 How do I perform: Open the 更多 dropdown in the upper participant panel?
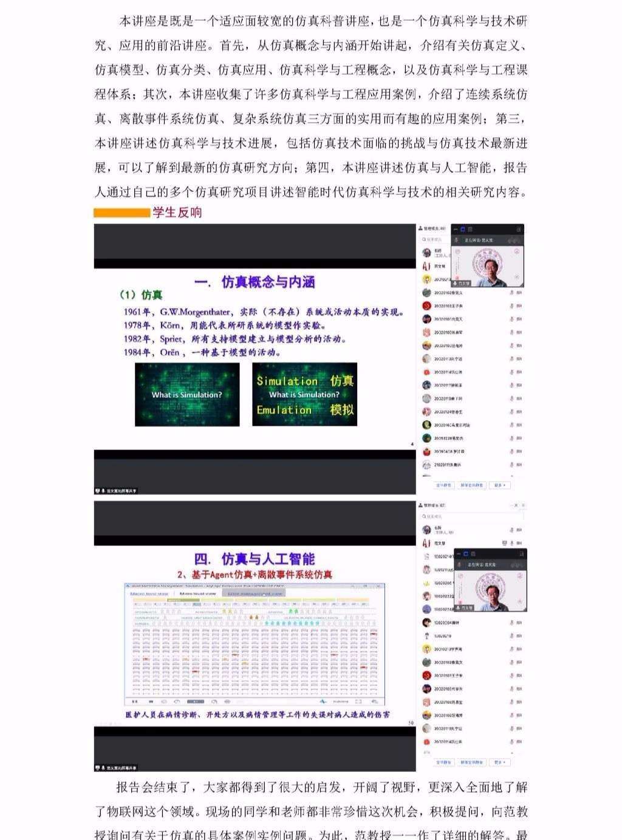[x=499, y=485]
